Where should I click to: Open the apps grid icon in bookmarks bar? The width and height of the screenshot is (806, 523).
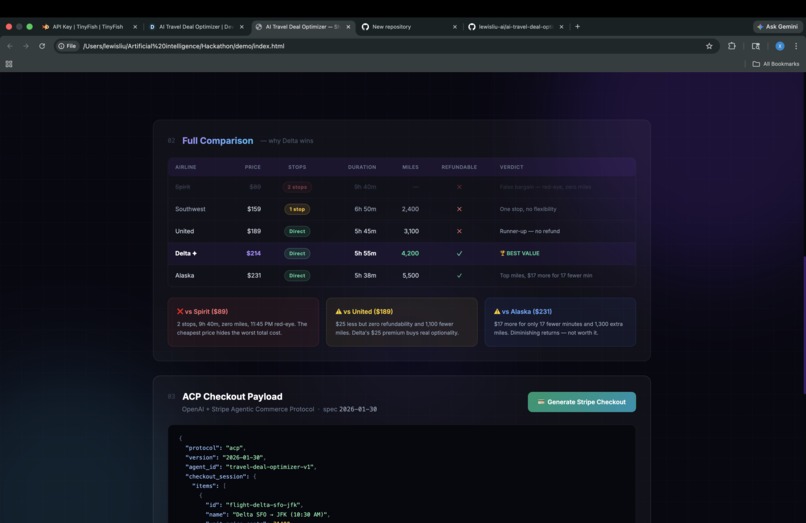coord(9,64)
